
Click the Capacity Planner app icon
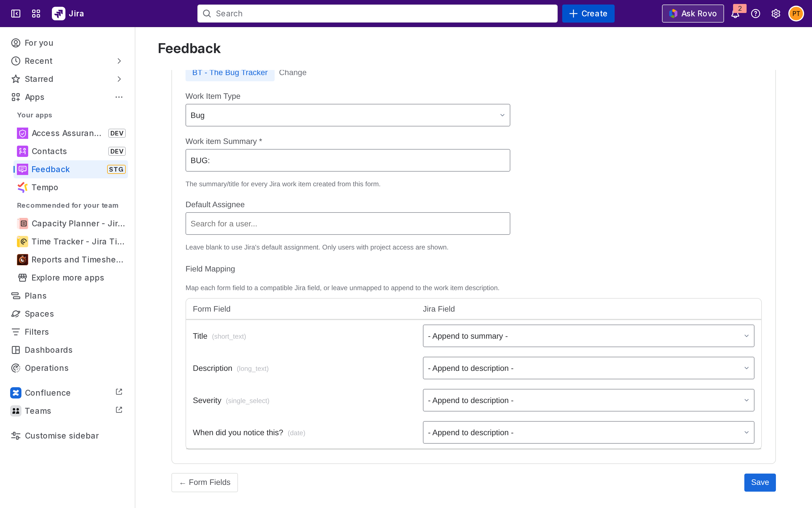(x=23, y=224)
